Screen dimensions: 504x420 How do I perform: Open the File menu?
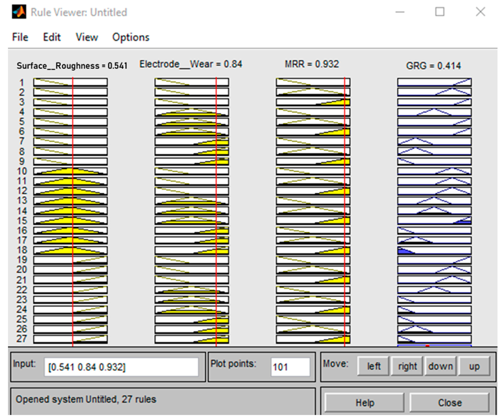(20, 37)
